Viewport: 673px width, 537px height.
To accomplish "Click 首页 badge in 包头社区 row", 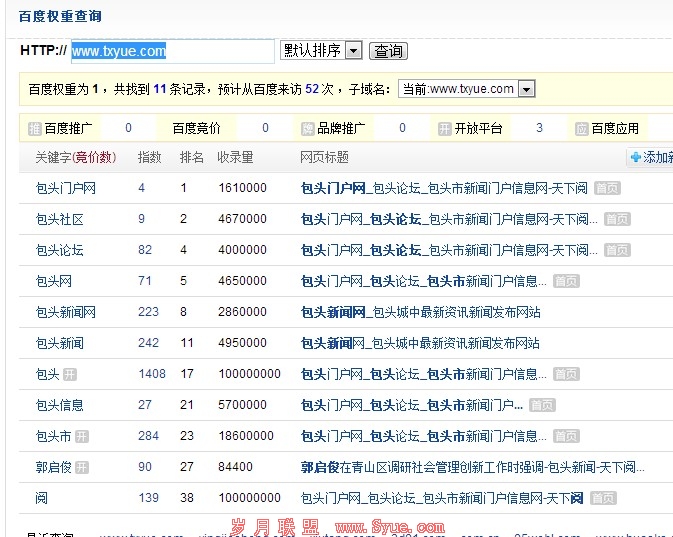I will [x=617, y=219].
